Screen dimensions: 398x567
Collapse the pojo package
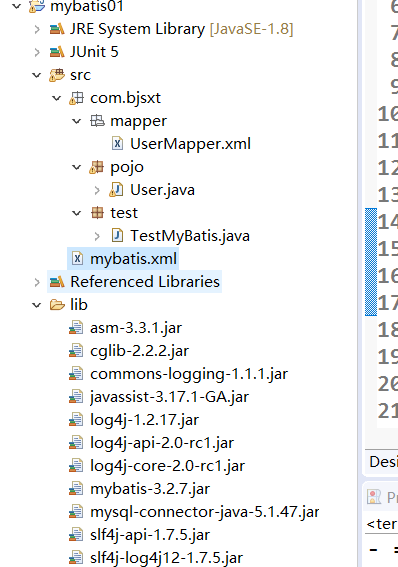[77, 167]
